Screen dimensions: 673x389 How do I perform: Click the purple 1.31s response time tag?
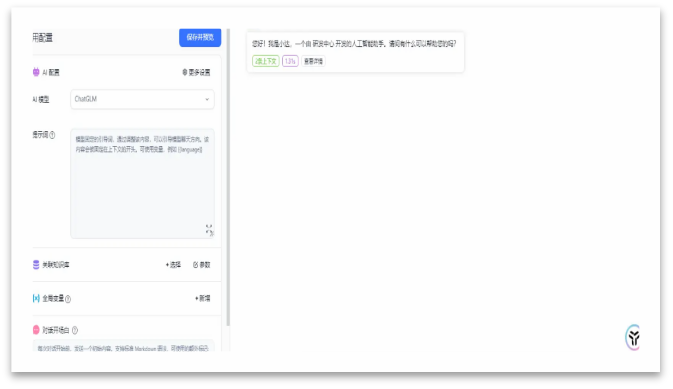[x=290, y=61]
